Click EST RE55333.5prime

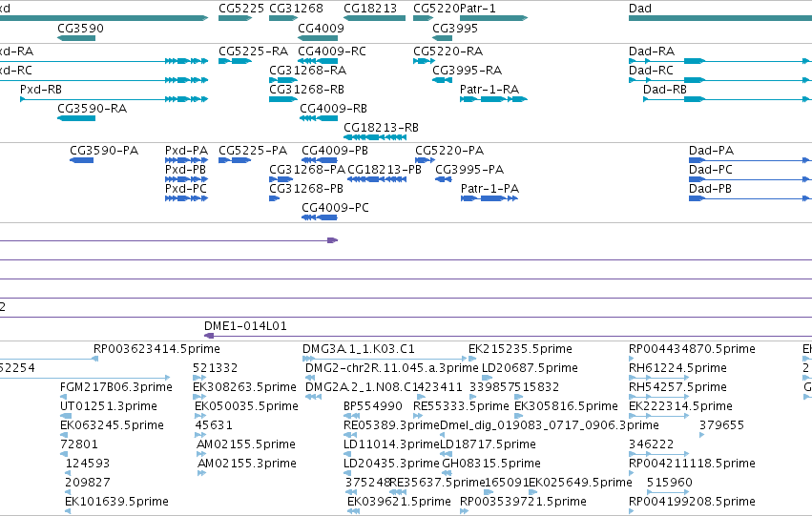click(418, 416)
